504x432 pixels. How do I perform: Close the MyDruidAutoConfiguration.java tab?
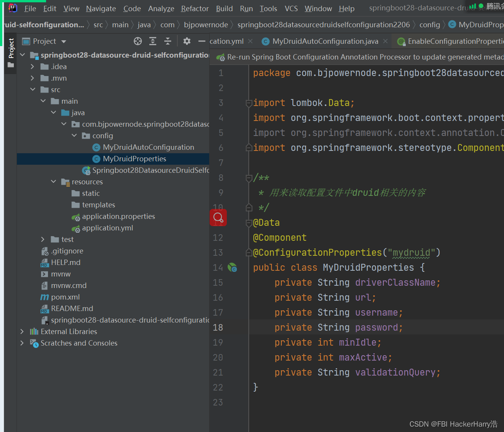tap(385, 41)
